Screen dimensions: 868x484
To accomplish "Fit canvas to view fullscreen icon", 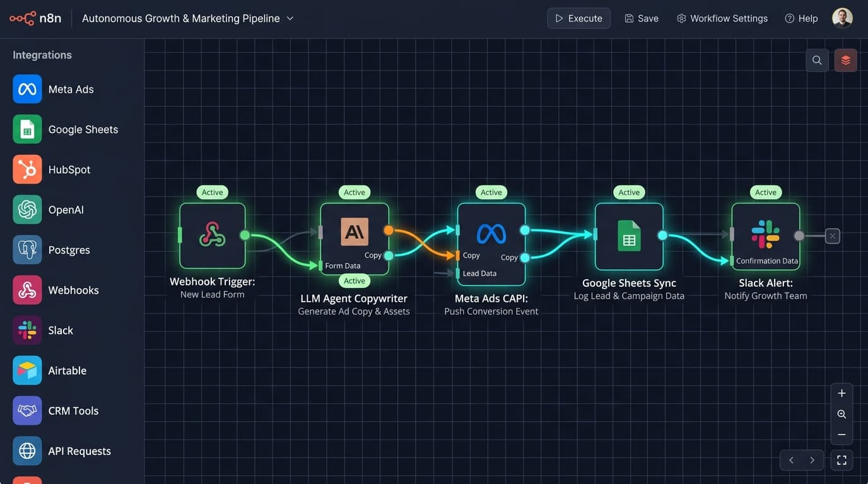I will click(x=842, y=460).
